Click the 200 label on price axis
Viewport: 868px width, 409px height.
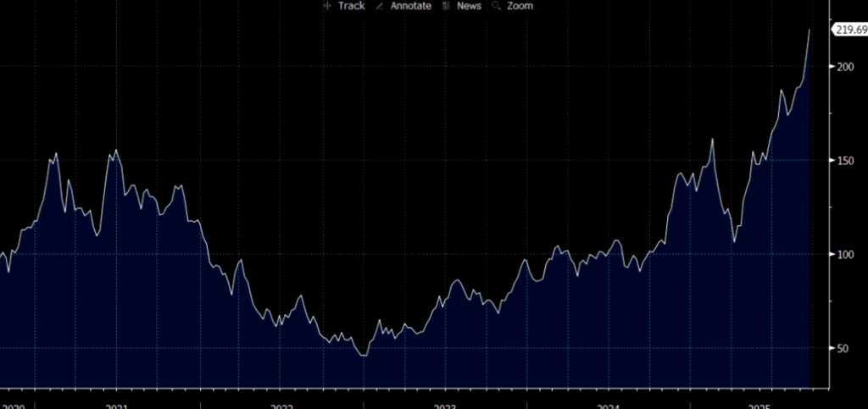844,67
